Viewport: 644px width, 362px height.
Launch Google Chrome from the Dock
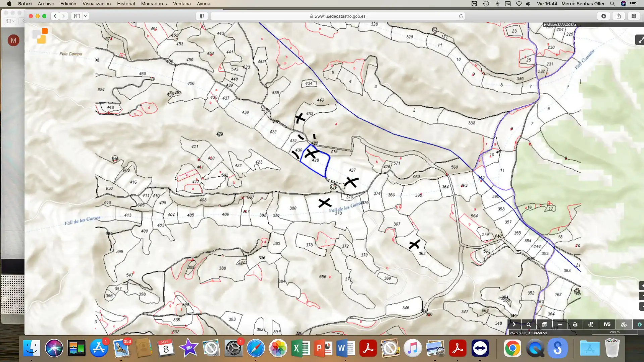point(513,348)
